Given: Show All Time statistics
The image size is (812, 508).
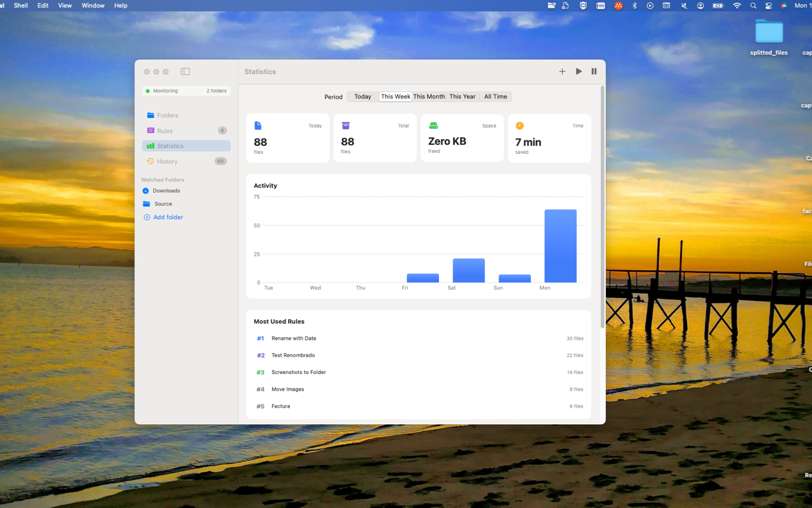Looking at the screenshot, I should 495,97.
